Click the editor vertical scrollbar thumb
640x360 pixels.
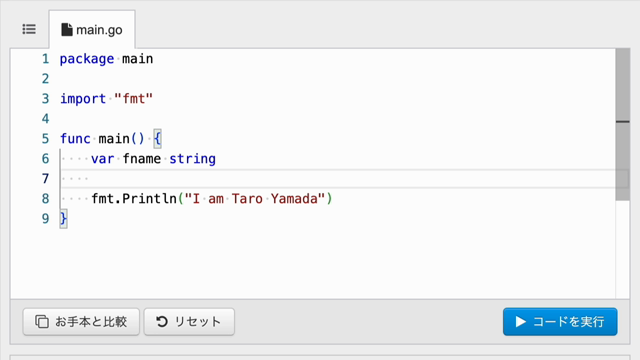[622, 124]
